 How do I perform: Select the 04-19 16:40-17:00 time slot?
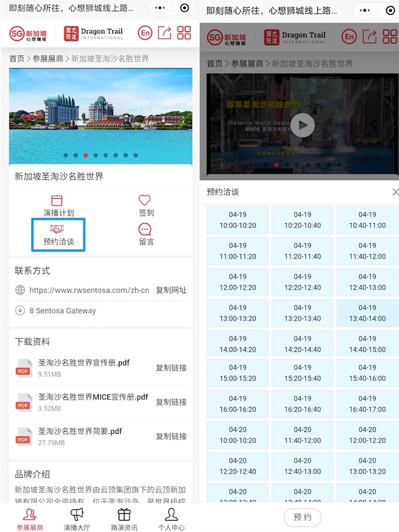(x=367, y=404)
